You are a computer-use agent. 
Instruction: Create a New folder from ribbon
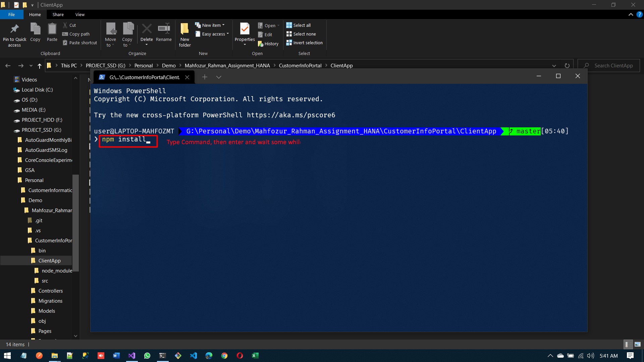185,35
